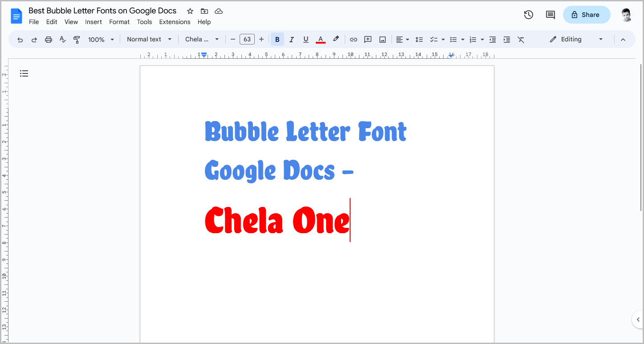This screenshot has width=644, height=344.
Task: Expand the paragraph style Normal text menu
Action: (149, 39)
